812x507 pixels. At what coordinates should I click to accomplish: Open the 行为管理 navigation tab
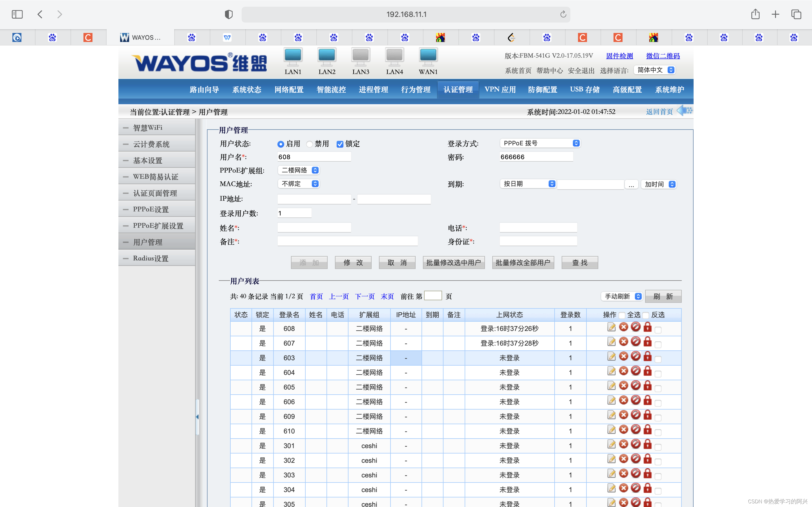pyautogui.click(x=415, y=90)
